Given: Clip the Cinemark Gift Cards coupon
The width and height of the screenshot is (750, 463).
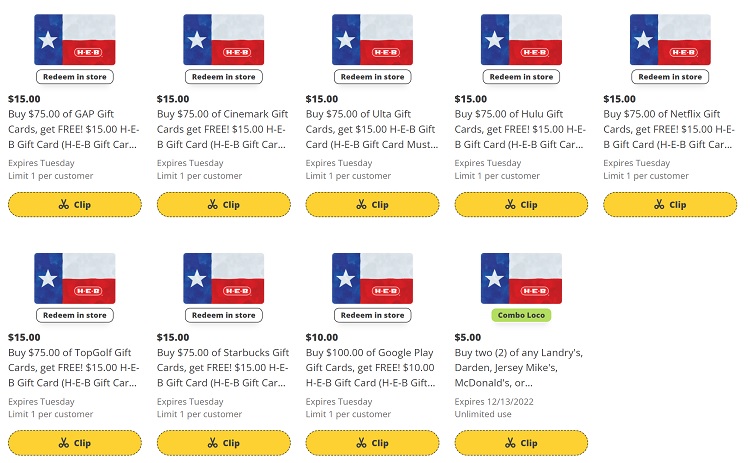Looking at the screenshot, I should [x=223, y=205].
